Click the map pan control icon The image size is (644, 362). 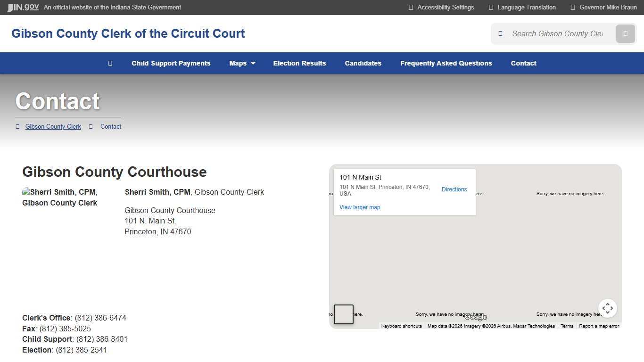[x=608, y=308]
